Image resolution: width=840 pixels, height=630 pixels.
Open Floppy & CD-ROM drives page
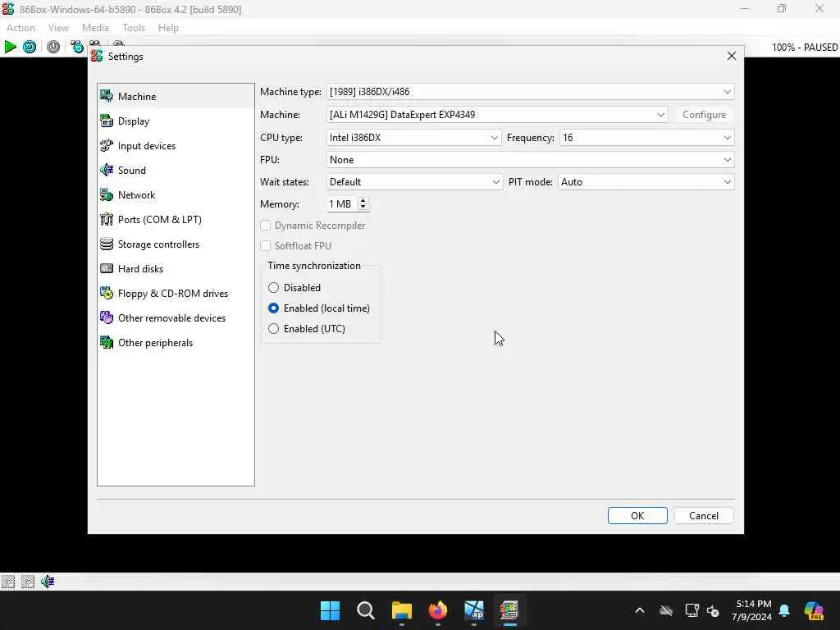point(176,294)
